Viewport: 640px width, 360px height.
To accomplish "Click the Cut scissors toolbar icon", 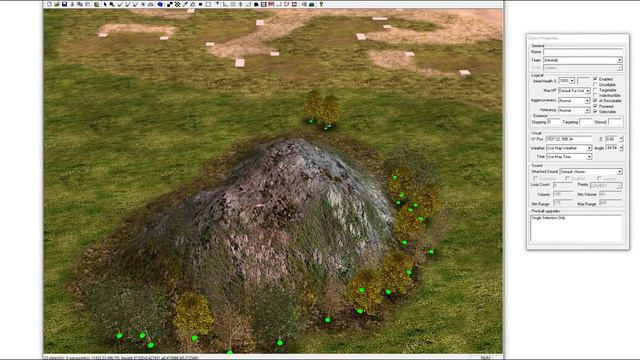I will [x=72, y=4].
